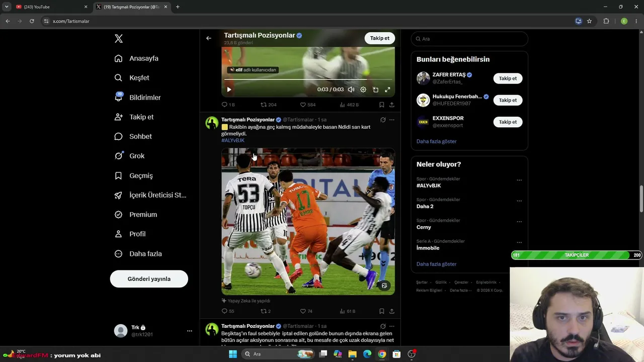
Task: Open the Windows Start menu
Action: [233, 354]
